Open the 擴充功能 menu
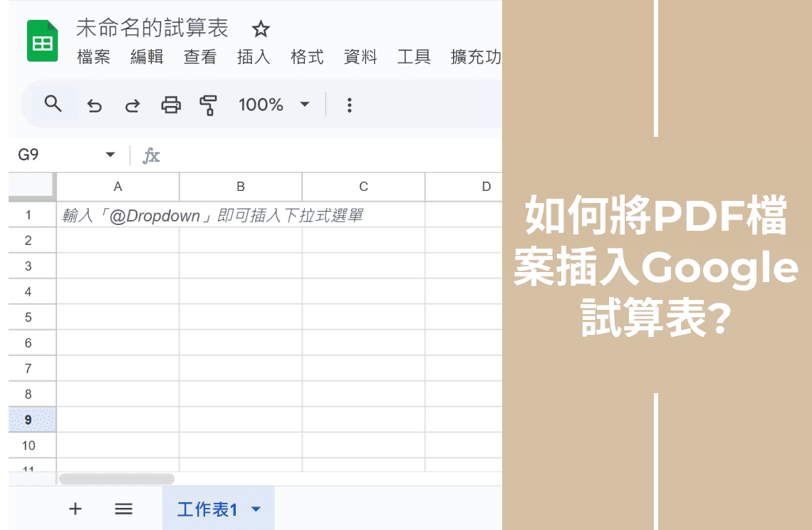This screenshot has width=812, height=530. click(x=476, y=57)
